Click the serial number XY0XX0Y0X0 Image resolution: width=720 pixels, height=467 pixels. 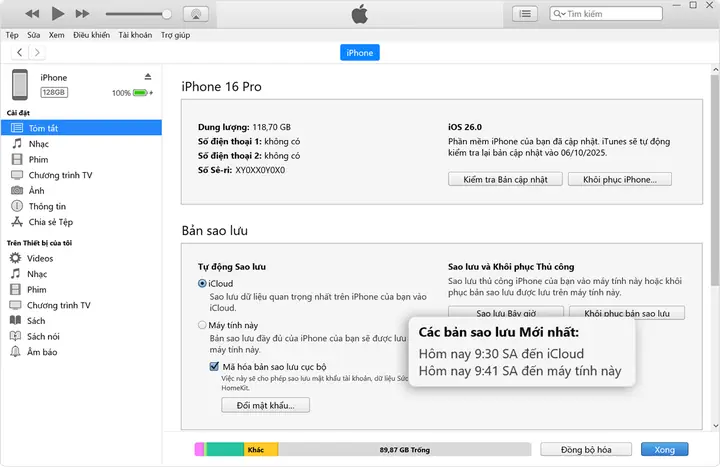click(x=260, y=170)
